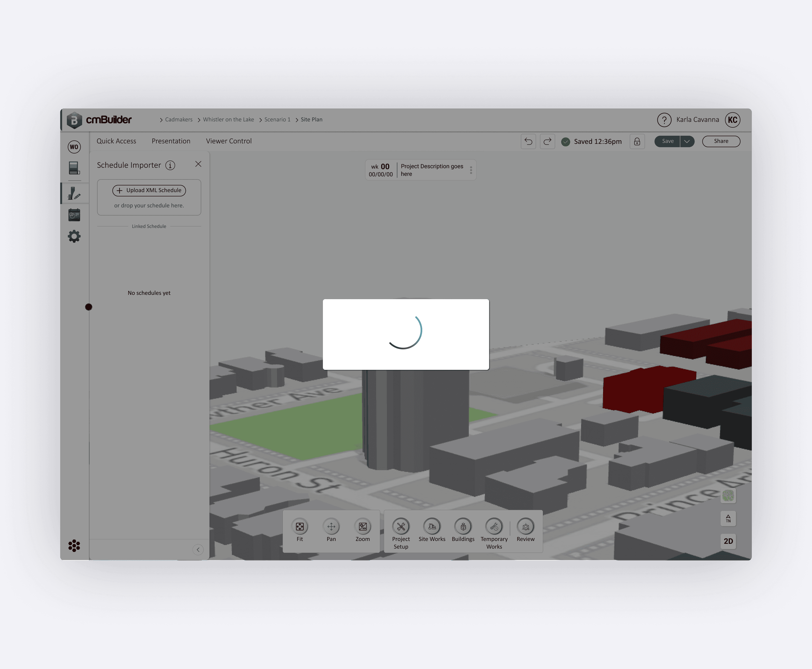This screenshot has height=669, width=812.
Task: Open Site Works tools
Action: [x=432, y=526]
